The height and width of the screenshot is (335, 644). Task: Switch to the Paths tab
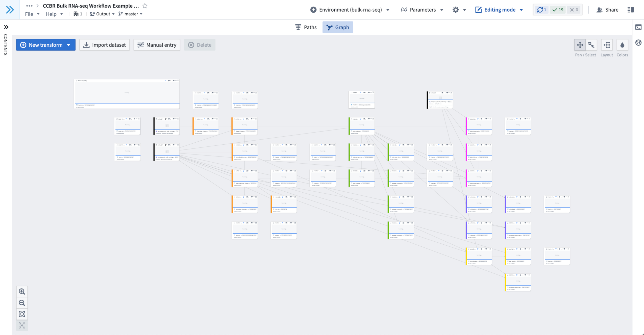coord(306,27)
